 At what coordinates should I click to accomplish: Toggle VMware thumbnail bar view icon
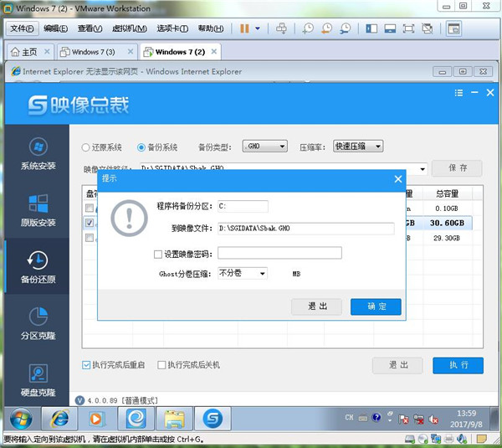[x=390, y=28]
